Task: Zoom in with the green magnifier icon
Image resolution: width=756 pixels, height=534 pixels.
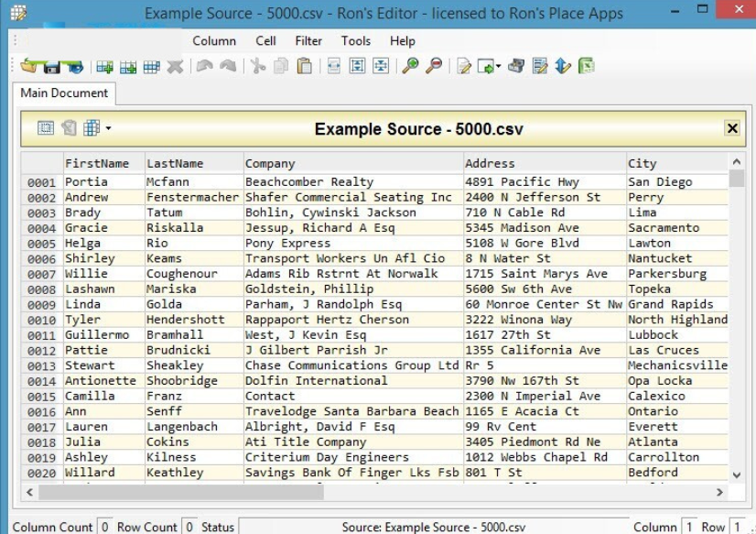Action: [x=410, y=66]
